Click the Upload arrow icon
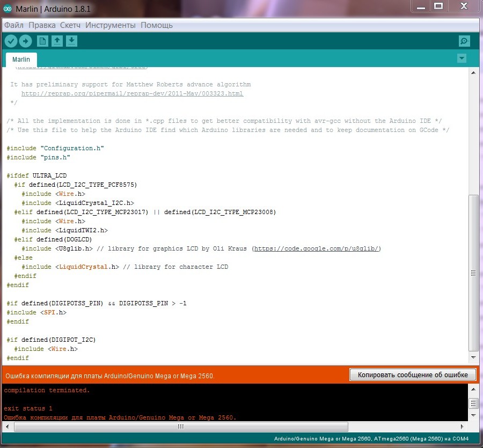The width and height of the screenshot is (483, 448). tap(25, 41)
